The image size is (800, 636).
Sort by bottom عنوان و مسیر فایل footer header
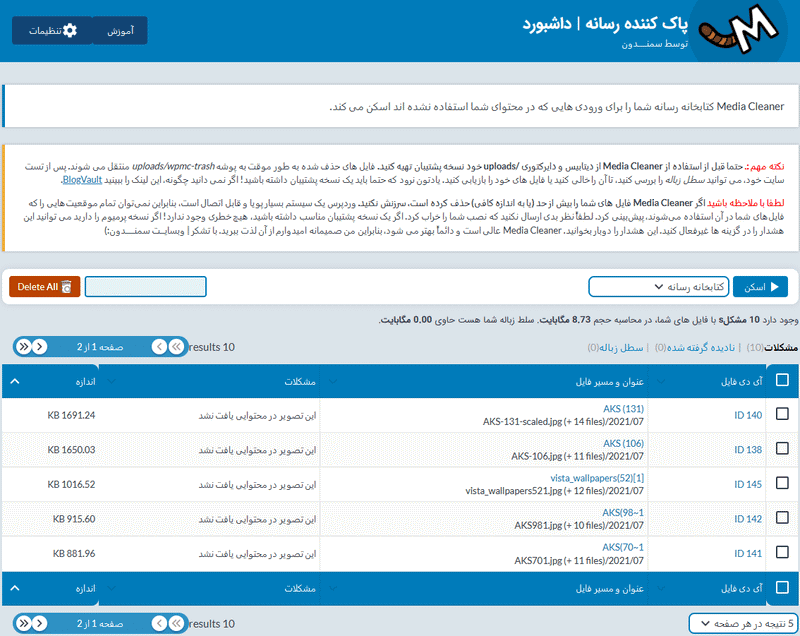click(610, 589)
